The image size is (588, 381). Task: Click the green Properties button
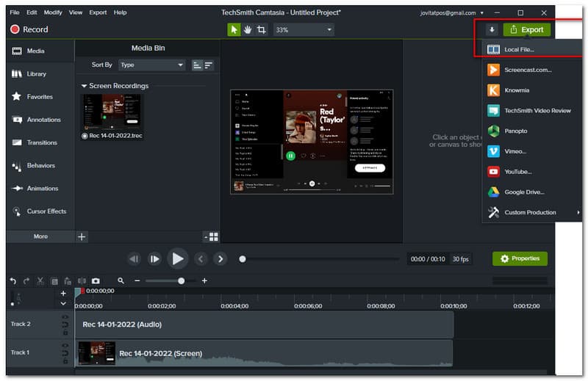520,258
